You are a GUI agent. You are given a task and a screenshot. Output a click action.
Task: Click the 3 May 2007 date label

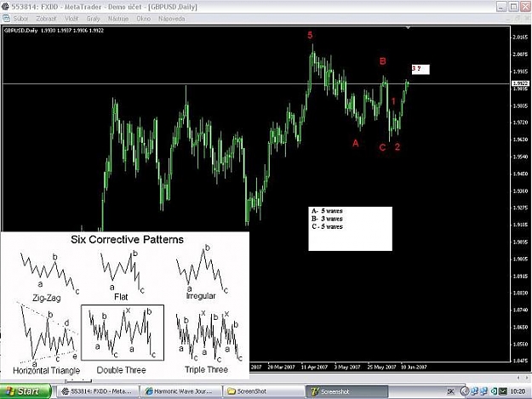346,367
